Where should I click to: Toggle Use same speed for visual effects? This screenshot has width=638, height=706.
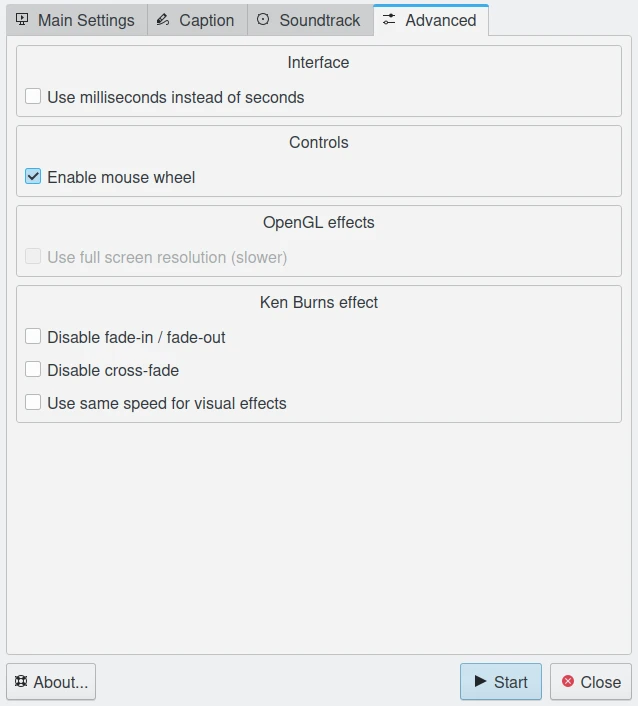click(33, 403)
